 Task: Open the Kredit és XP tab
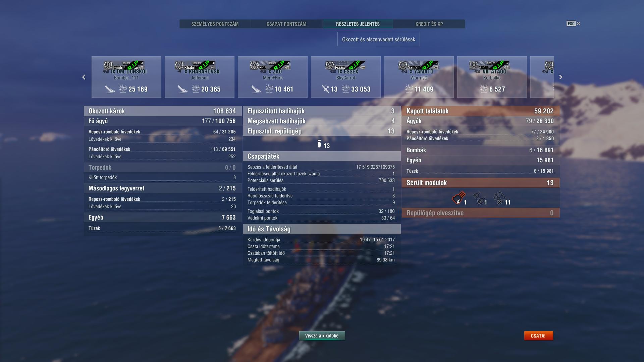[x=429, y=24]
